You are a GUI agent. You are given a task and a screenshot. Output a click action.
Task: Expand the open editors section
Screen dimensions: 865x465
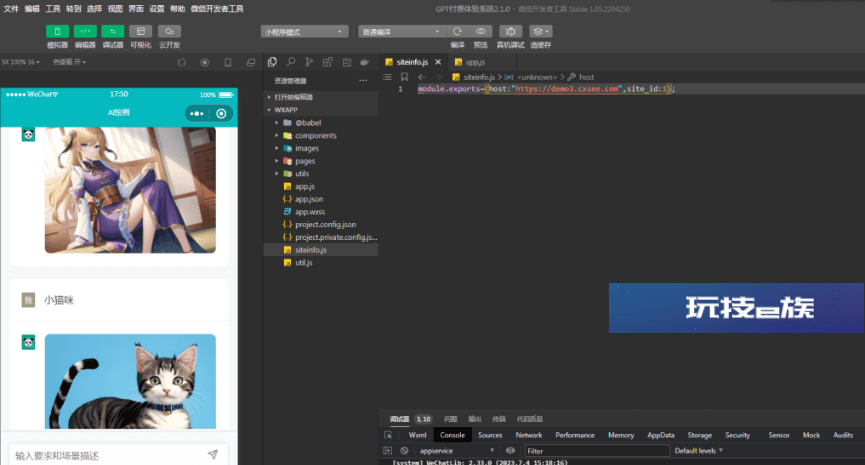point(321,97)
